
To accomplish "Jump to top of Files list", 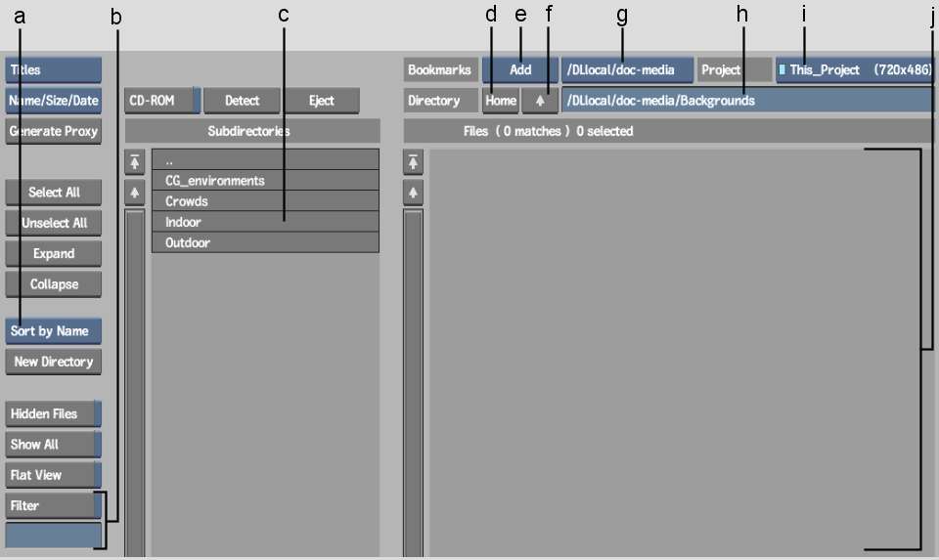I will [x=414, y=162].
